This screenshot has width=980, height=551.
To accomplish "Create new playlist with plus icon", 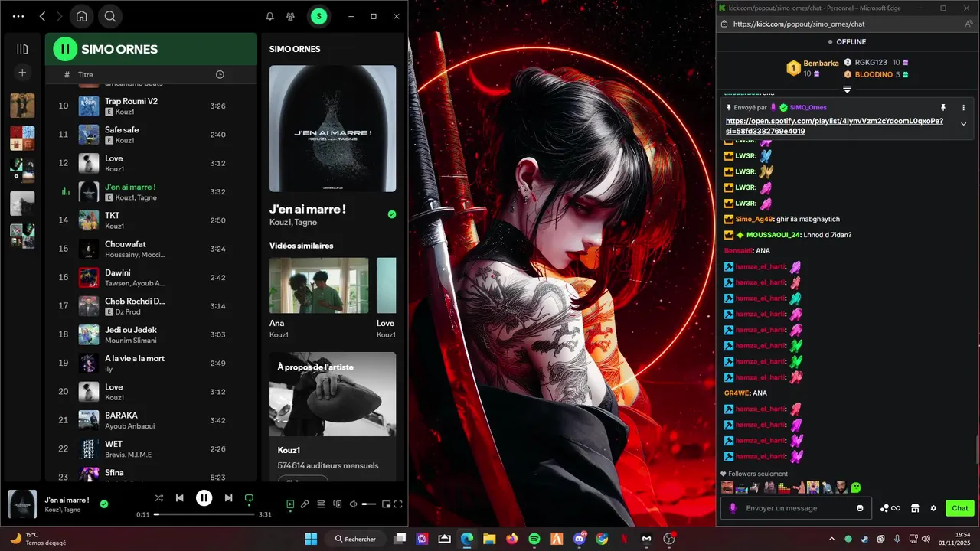I will [x=22, y=73].
